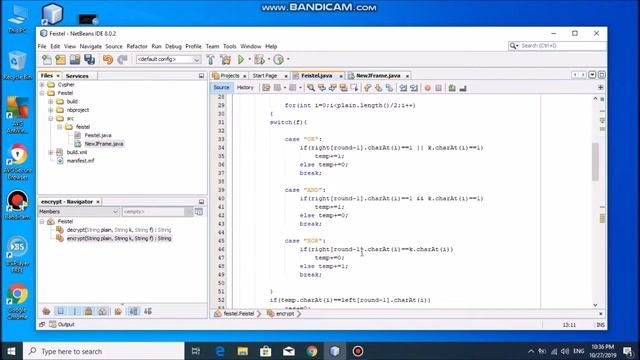Select decrypt method in Navigator
The image size is (640, 360).
(x=119, y=230)
